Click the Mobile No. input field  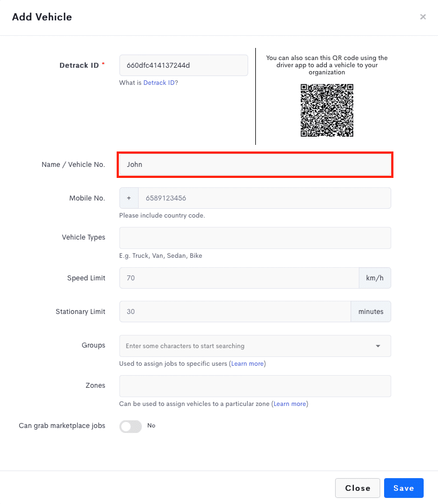pyautogui.click(x=265, y=198)
